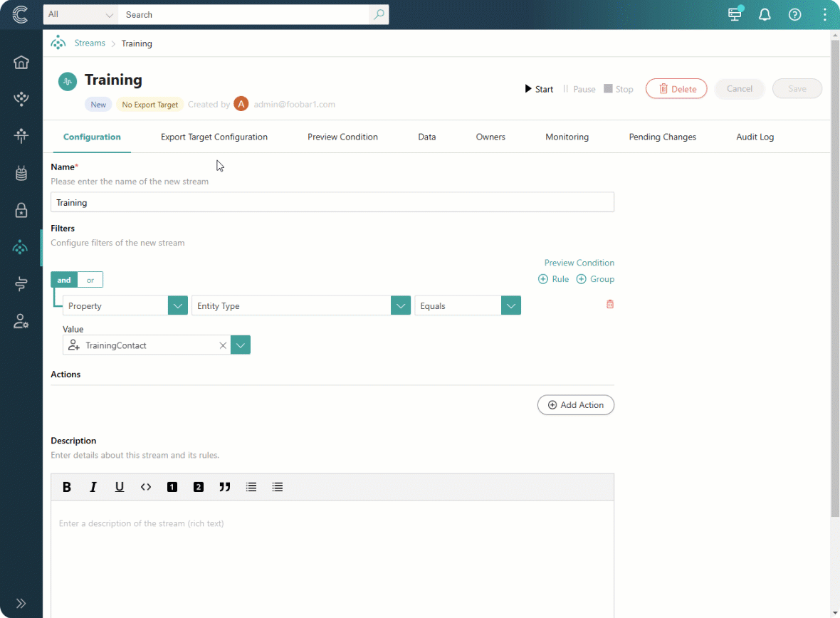This screenshot has width=840, height=618.
Task: Switch filter logic to 'or'
Action: tap(90, 280)
